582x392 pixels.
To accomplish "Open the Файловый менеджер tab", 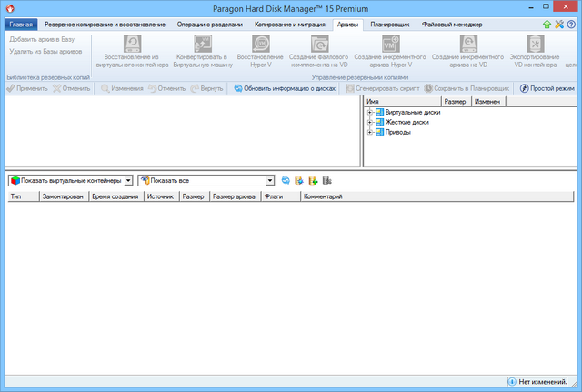I will [451, 24].
